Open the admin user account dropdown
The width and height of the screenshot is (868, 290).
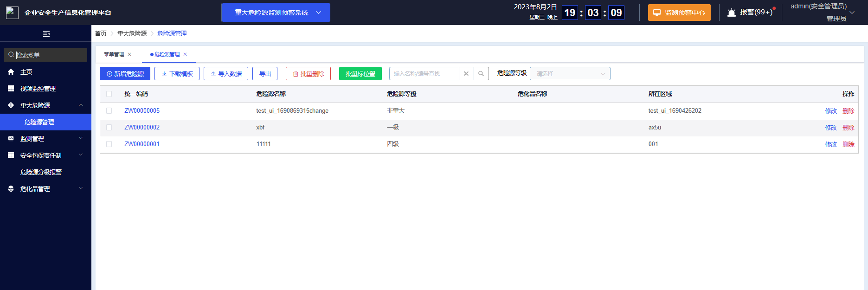pyautogui.click(x=822, y=12)
